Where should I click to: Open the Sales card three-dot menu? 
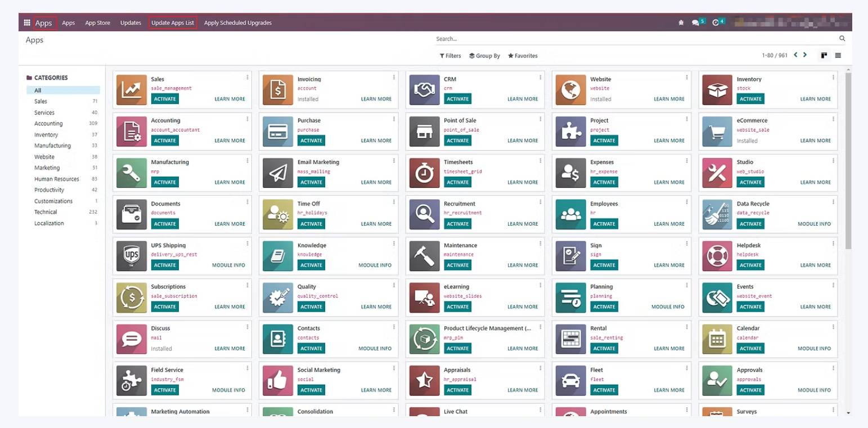247,77
